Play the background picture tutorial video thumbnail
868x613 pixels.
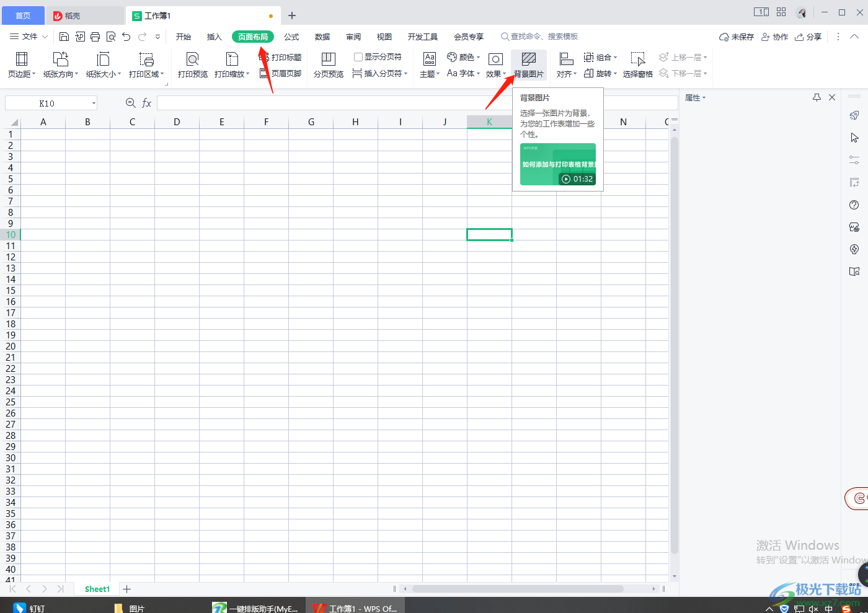pos(558,164)
